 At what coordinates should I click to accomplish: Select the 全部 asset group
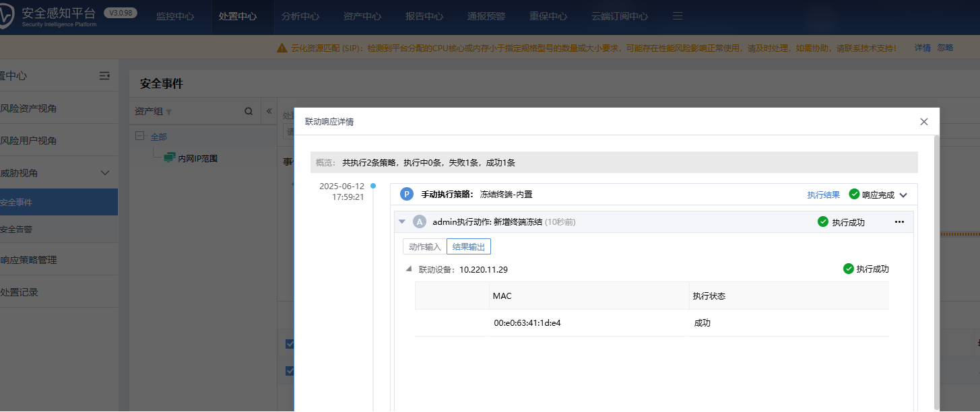(159, 137)
